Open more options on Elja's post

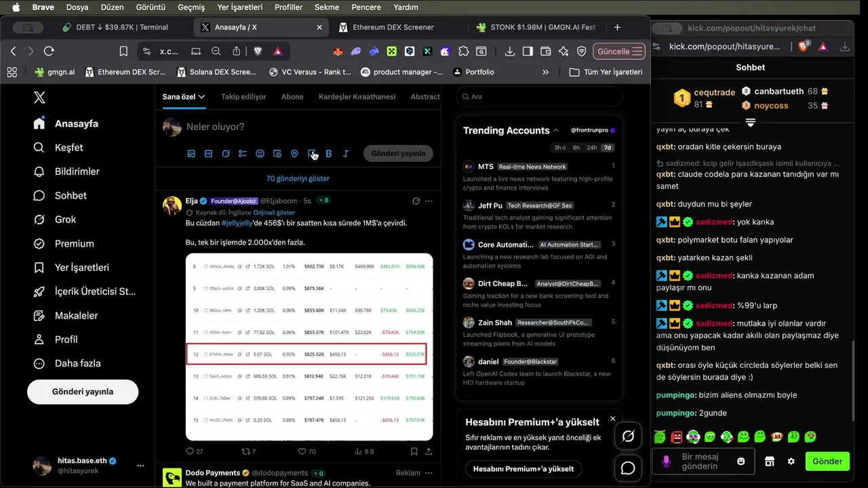click(x=429, y=201)
